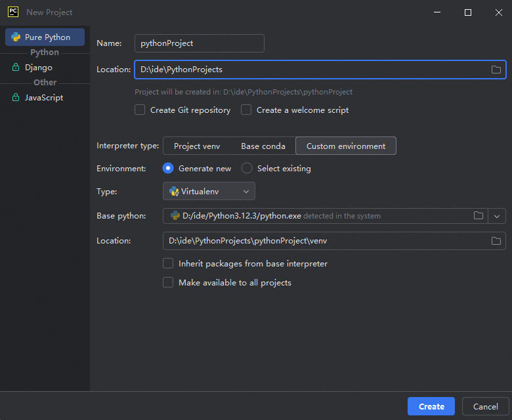Minimize the New Project window

click(437, 12)
